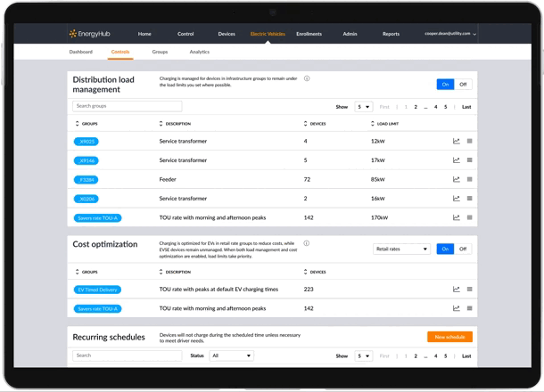Open the list menu icon for _X9146 row
The width and height of the screenshot is (544, 392).
(x=470, y=160)
